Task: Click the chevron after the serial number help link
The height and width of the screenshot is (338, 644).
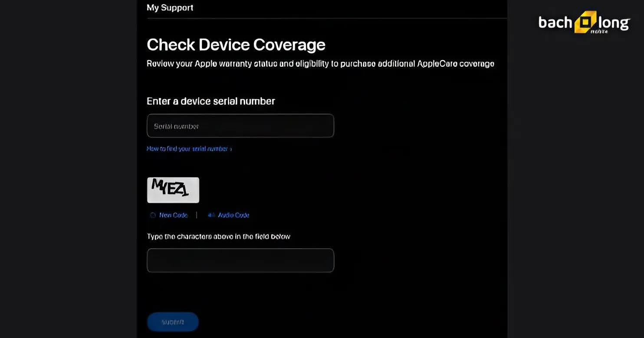Action: 230,149
